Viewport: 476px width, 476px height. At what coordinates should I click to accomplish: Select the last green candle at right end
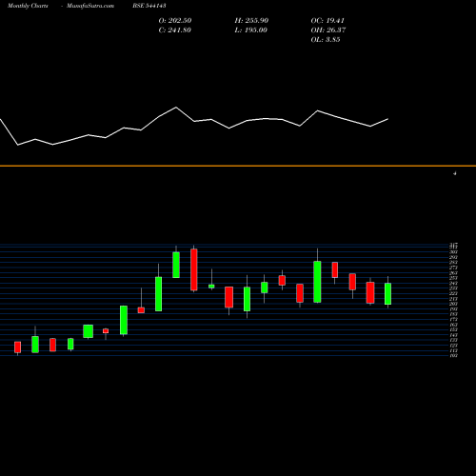coord(387,294)
